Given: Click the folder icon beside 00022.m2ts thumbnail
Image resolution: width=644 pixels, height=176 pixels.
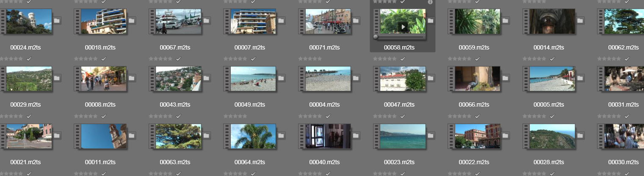Looking at the screenshot, I should click(505, 135).
